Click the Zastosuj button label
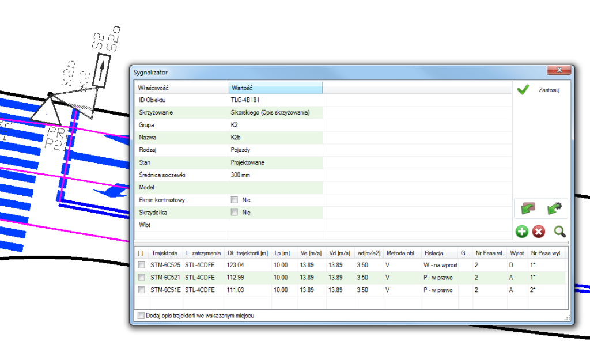Screen dimensions: 590x364 (549, 90)
